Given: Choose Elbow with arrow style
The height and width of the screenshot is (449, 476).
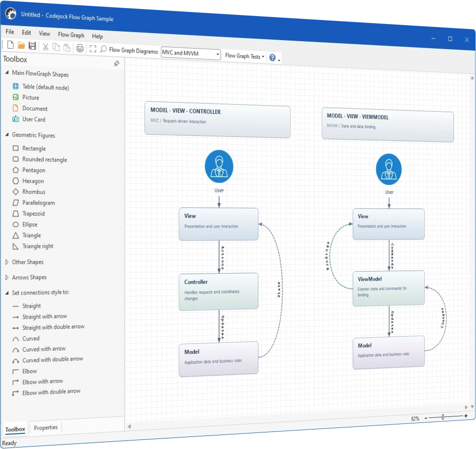Looking at the screenshot, I should click(x=38, y=382).
